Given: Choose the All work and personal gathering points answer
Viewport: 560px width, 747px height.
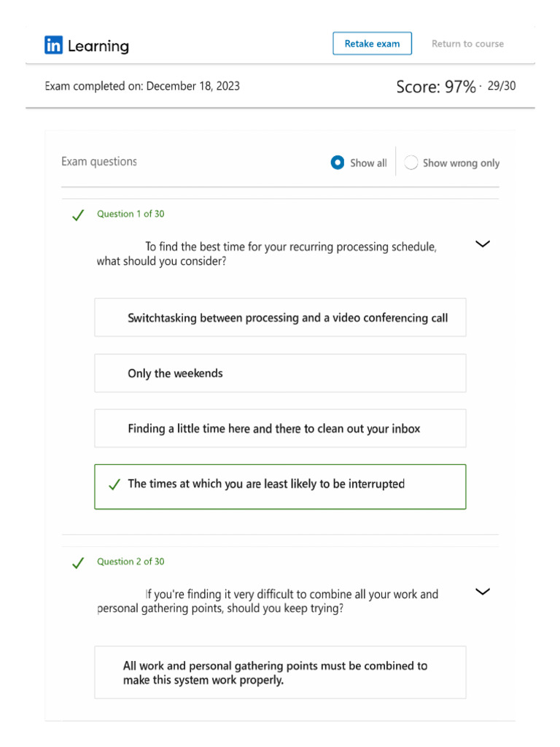Looking at the screenshot, I should pyautogui.click(x=280, y=672).
